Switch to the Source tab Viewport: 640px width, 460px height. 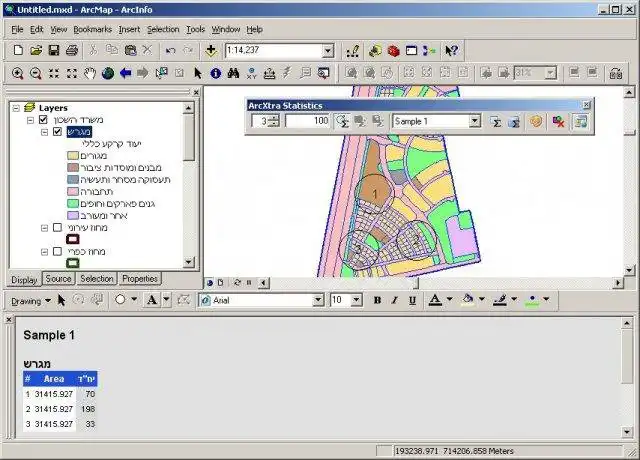[x=58, y=279]
